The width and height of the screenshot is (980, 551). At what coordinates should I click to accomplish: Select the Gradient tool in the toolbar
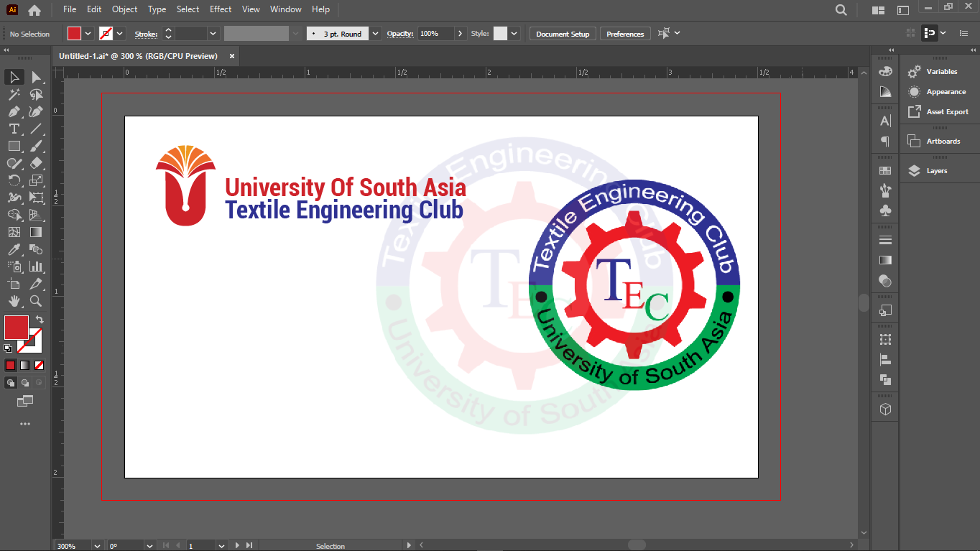pos(36,232)
